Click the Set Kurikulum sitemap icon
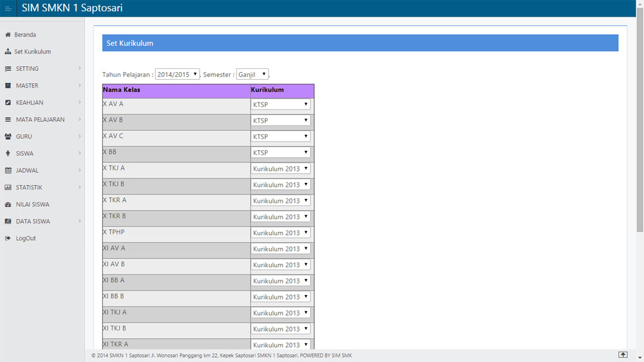The width and height of the screenshot is (644, 362). pos(8,52)
